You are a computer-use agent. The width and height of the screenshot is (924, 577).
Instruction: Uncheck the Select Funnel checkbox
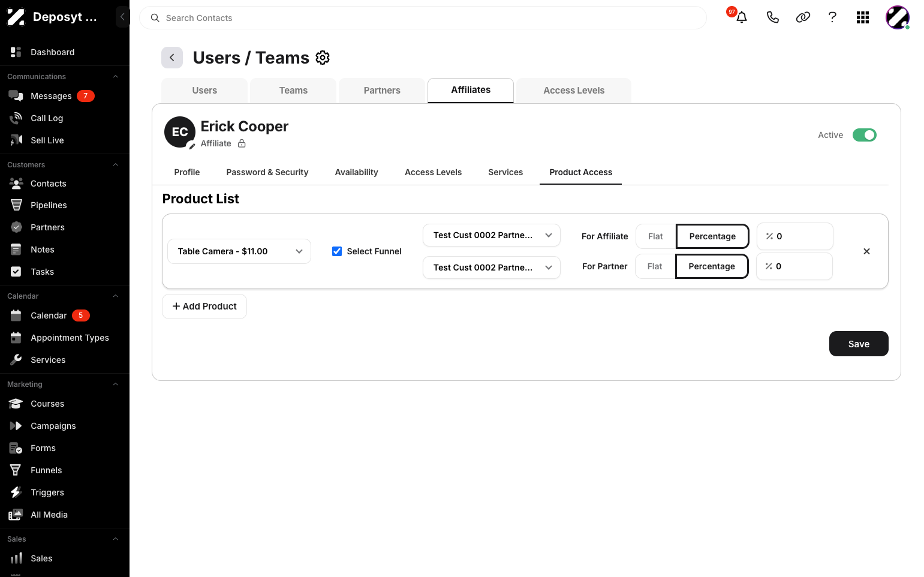click(337, 251)
